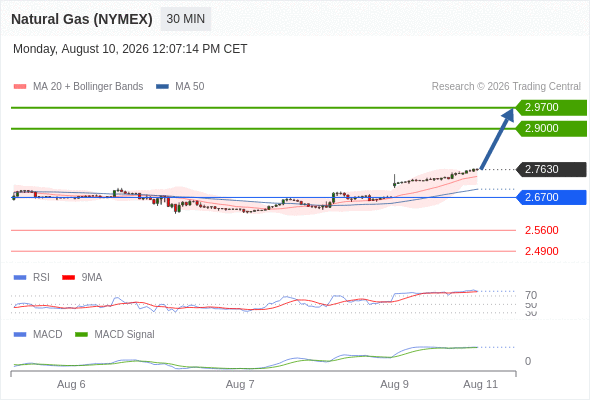Click the blue upward forecast arrow
This screenshot has width=590, height=400.
coord(497,138)
